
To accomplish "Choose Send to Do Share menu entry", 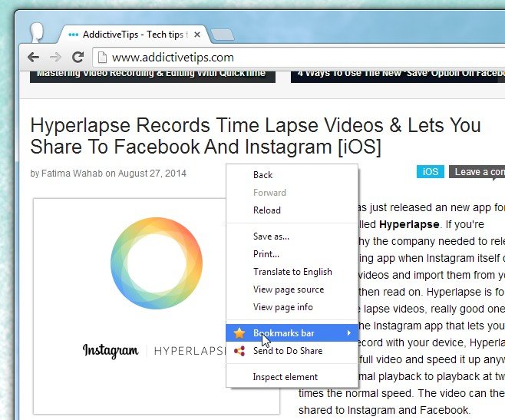I will (x=292, y=351).
